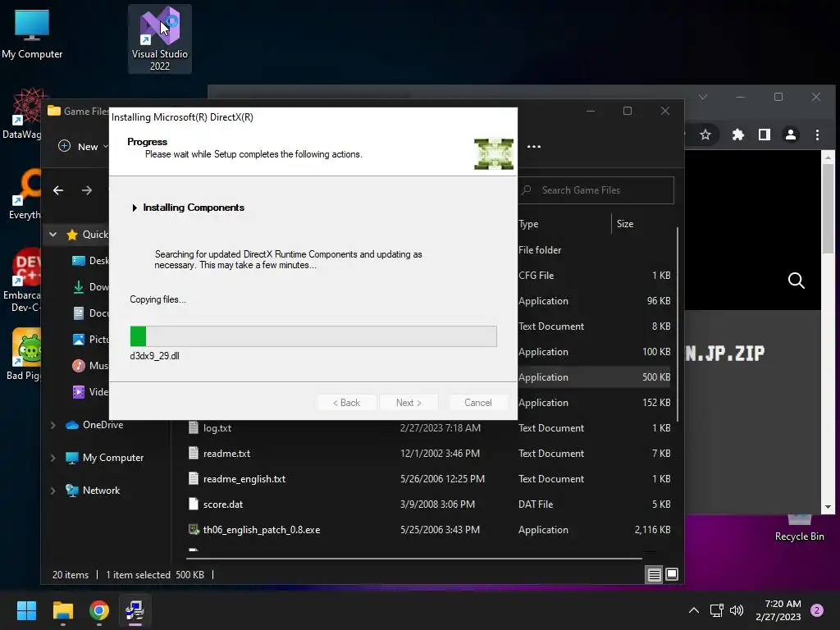Click the 500 KB Application row
The width and height of the screenshot is (840, 630).
(595, 377)
